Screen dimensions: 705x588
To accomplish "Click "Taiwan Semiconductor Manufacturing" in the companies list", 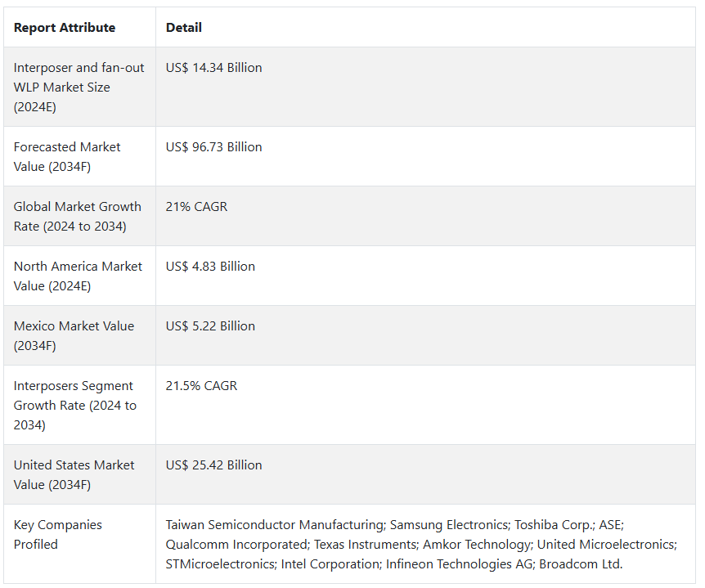I will [274, 525].
